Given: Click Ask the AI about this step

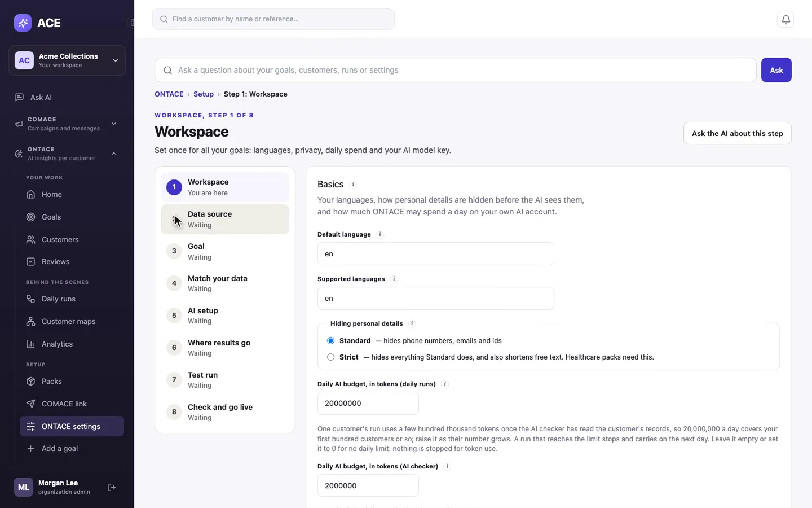Looking at the screenshot, I should 738,133.
